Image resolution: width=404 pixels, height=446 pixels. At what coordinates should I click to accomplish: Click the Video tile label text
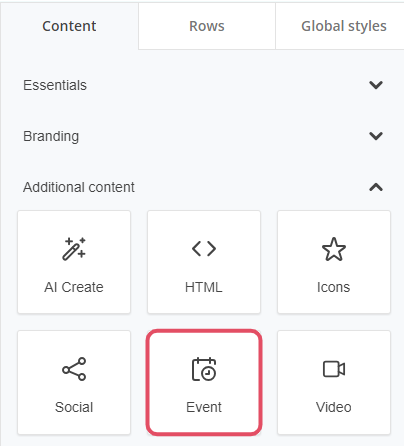334,407
